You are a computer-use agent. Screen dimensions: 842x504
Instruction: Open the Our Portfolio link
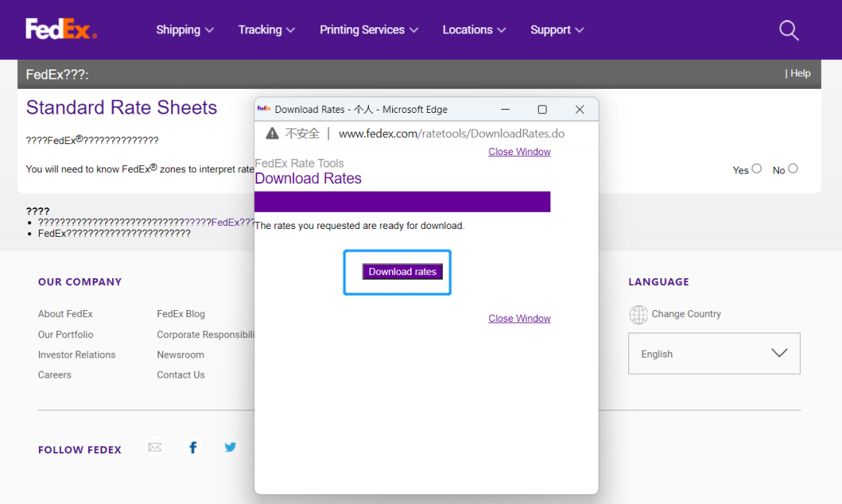click(65, 334)
